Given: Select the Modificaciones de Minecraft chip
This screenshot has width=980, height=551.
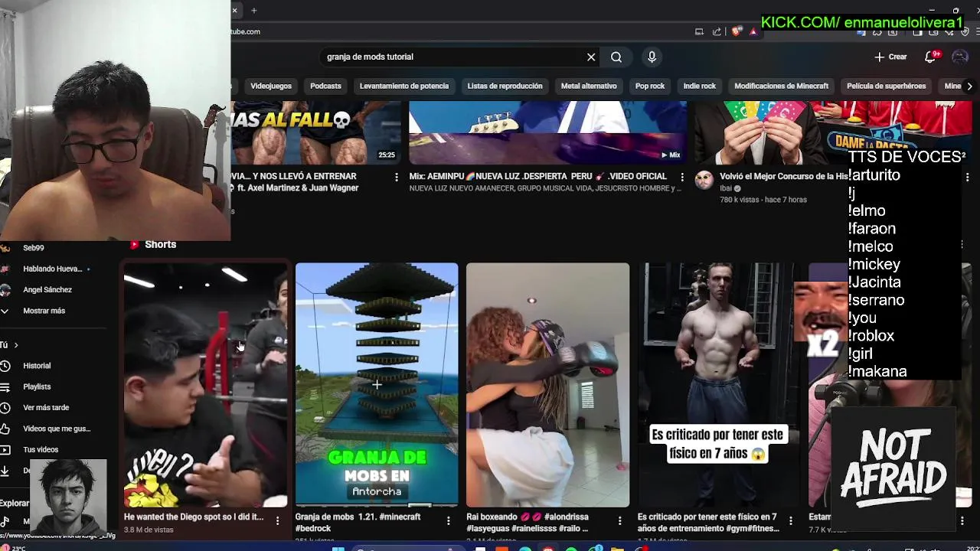Looking at the screenshot, I should (x=781, y=86).
